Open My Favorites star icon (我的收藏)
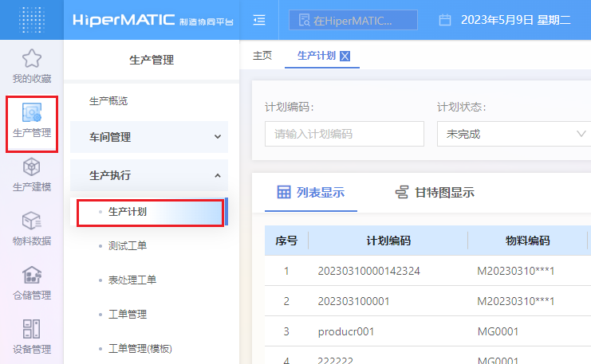Image resolution: width=591 pixels, height=364 pixels. coord(32,59)
